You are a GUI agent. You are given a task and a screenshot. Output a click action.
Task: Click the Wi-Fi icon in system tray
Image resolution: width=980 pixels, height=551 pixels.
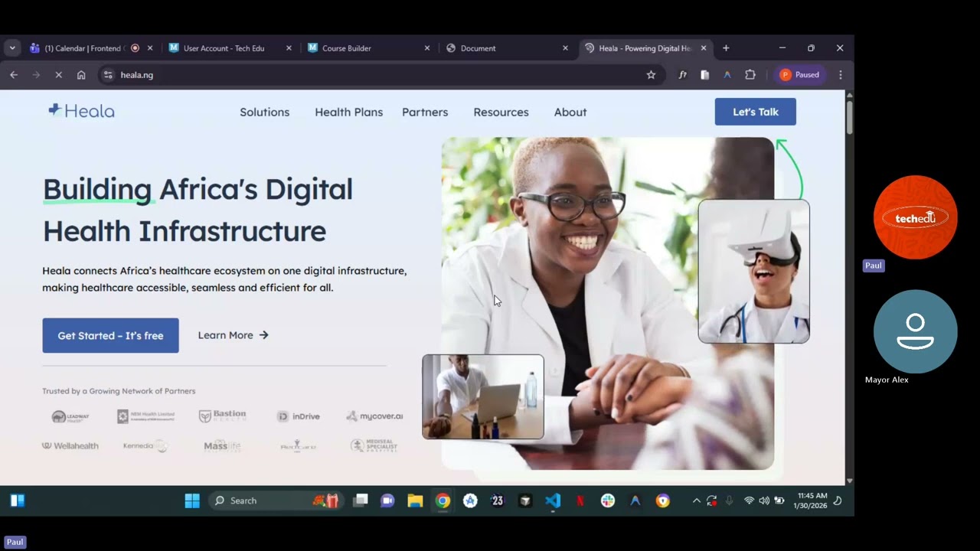point(749,500)
